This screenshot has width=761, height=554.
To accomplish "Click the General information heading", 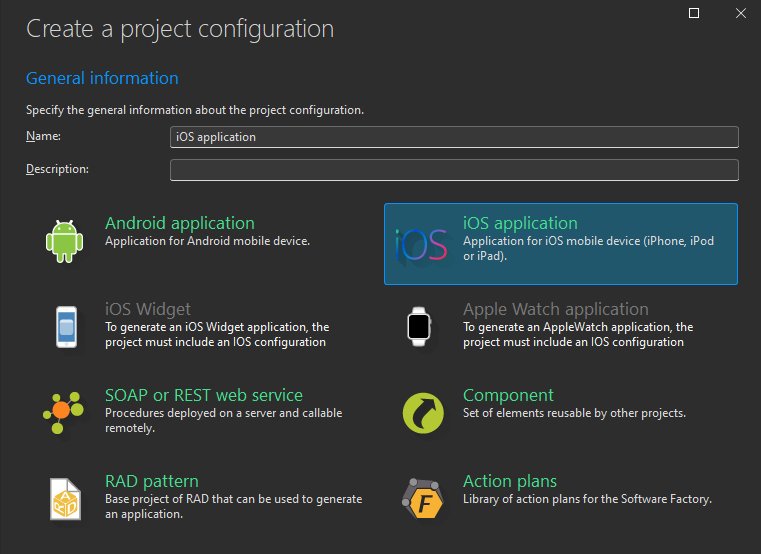I will pyautogui.click(x=102, y=78).
